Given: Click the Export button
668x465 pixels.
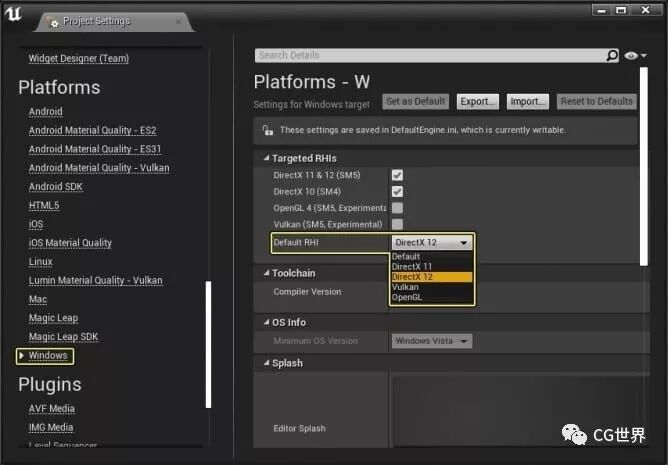Looking at the screenshot, I should [478, 101].
